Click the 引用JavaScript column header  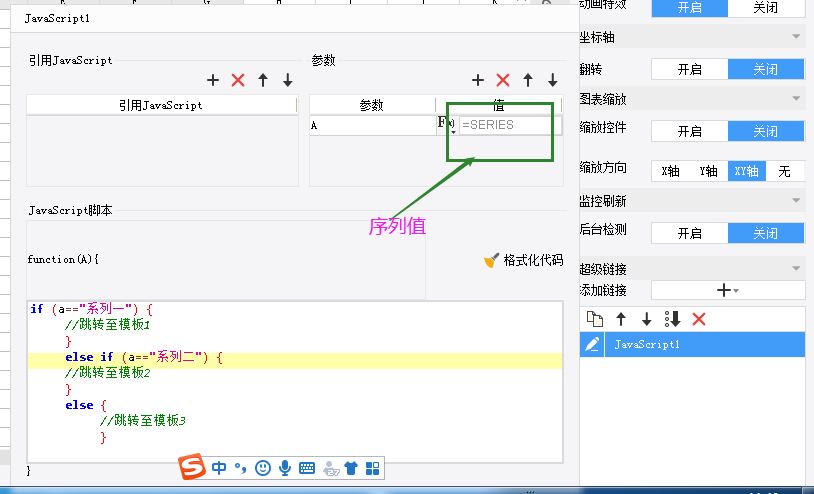point(161,105)
